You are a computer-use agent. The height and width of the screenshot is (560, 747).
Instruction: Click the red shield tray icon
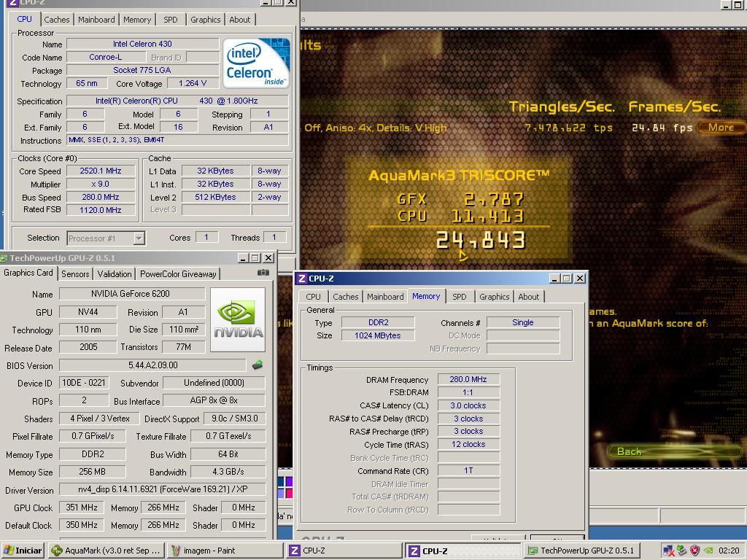694,551
